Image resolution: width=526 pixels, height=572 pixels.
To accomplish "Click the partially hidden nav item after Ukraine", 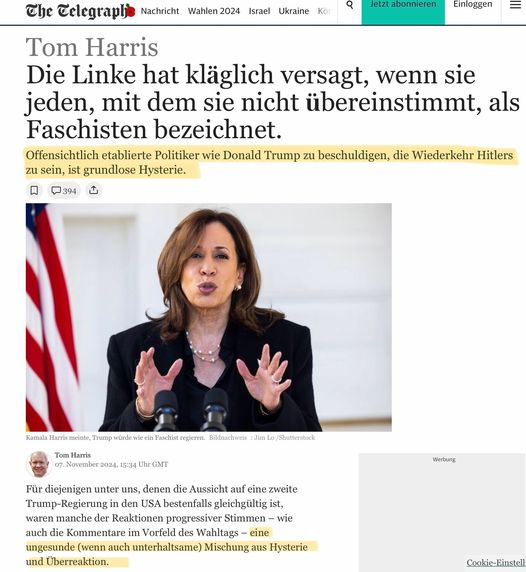I will pos(324,11).
